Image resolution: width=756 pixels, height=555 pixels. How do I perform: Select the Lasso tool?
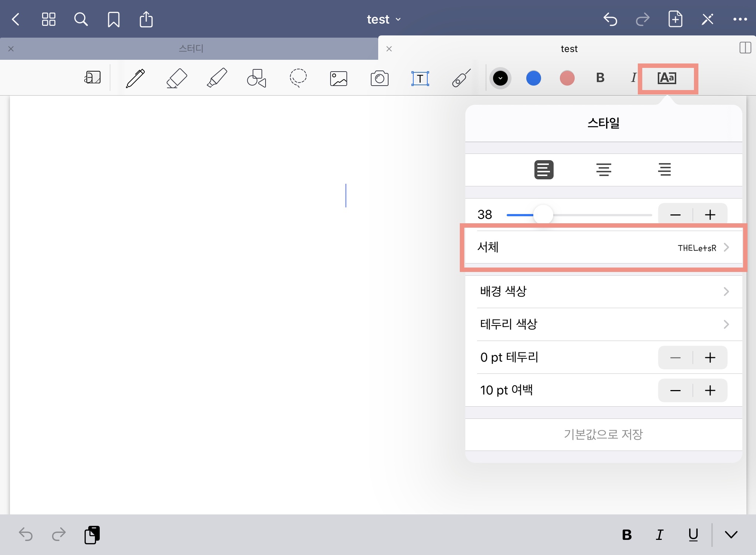298,78
